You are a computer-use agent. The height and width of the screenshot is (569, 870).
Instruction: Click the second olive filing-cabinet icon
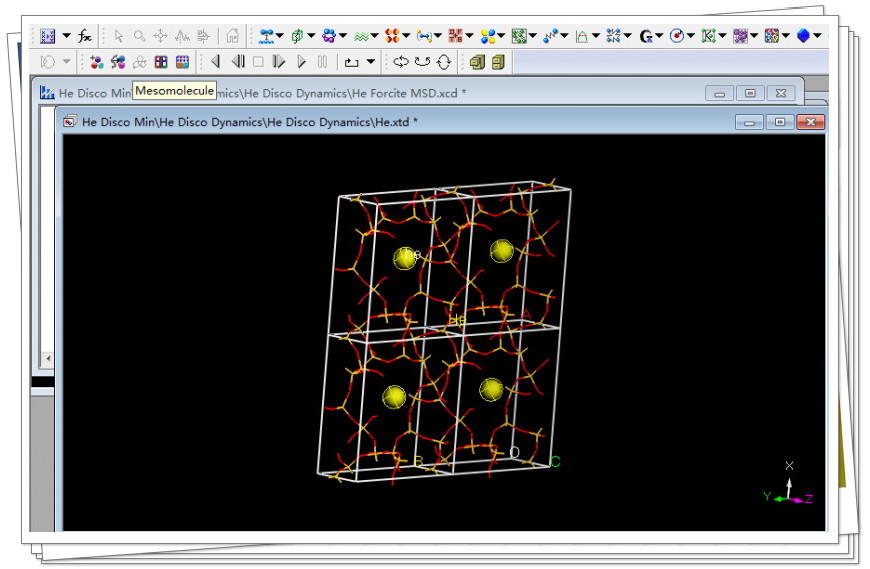click(x=498, y=62)
